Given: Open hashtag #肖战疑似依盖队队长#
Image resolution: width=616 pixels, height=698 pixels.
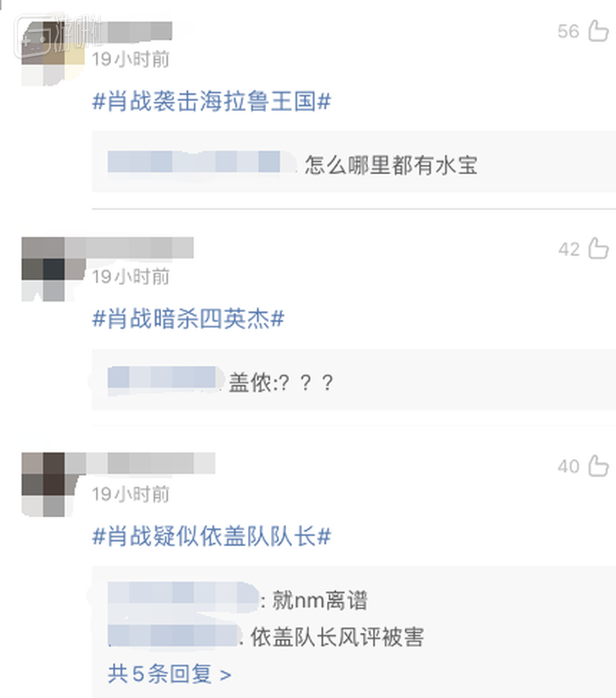Looking at the screenshot, I should pos(211,536).
